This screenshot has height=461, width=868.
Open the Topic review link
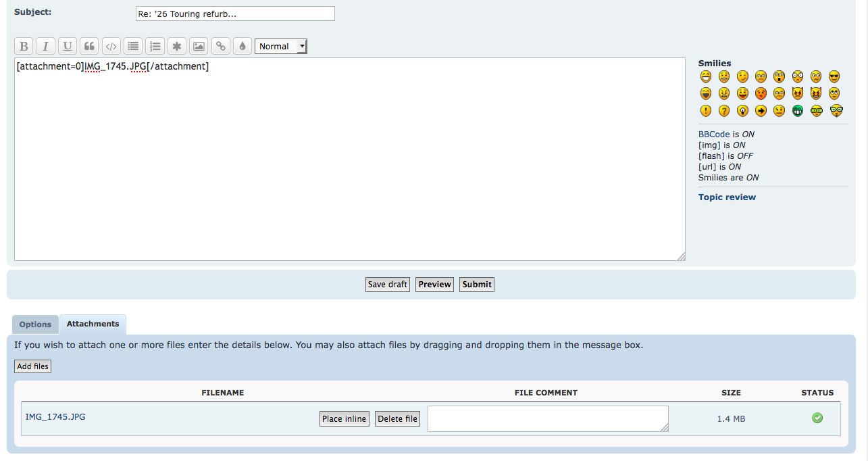point(727,197)
